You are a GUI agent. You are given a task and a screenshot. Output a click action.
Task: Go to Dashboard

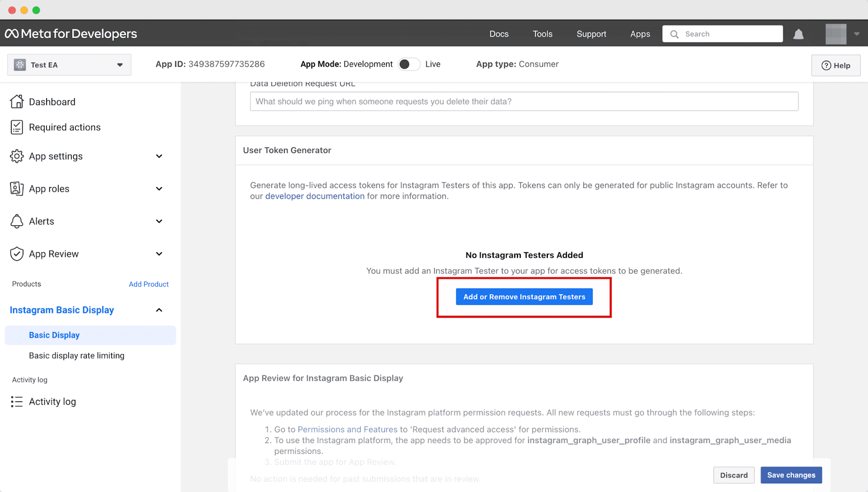pos(52,102)
